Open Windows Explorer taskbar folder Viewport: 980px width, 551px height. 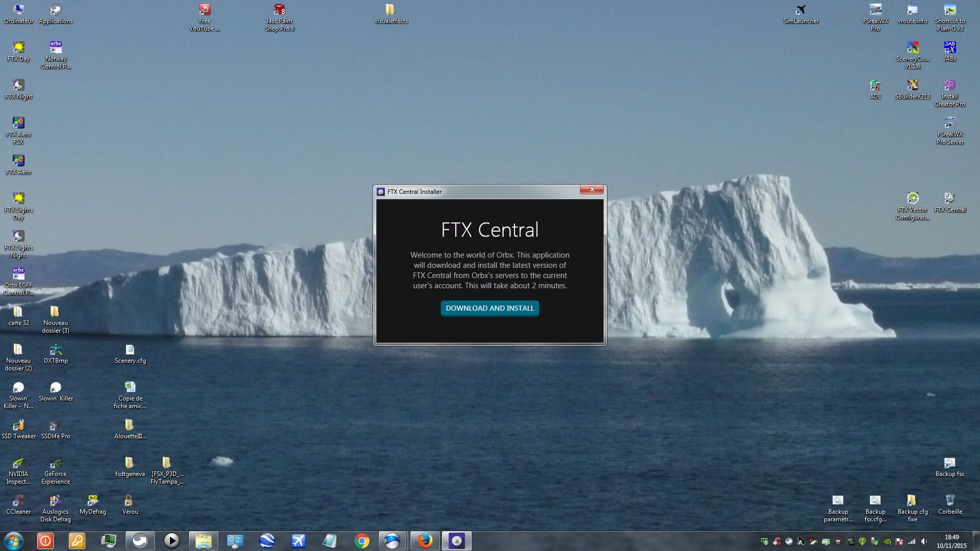[203, 541]
